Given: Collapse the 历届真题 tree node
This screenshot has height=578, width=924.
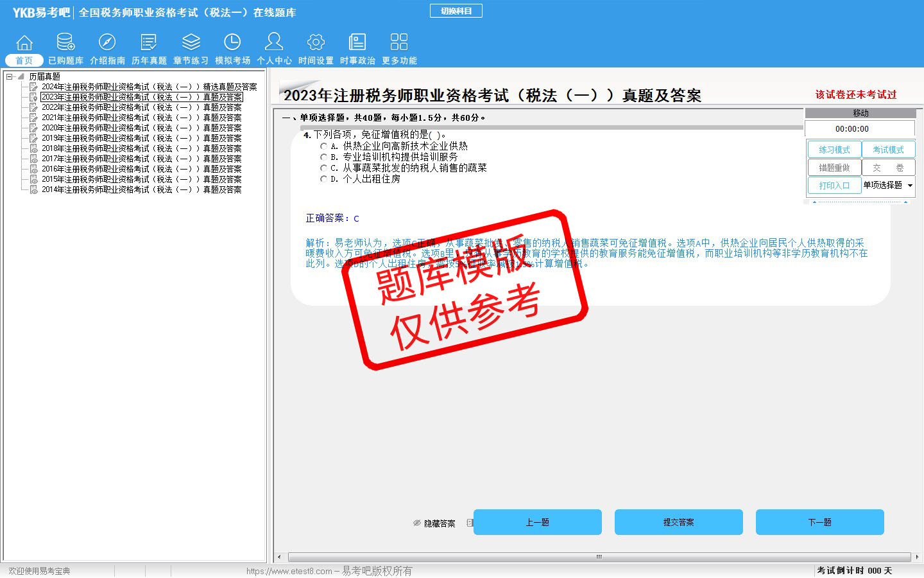Looking at the screenshot, I should point(10,76).
